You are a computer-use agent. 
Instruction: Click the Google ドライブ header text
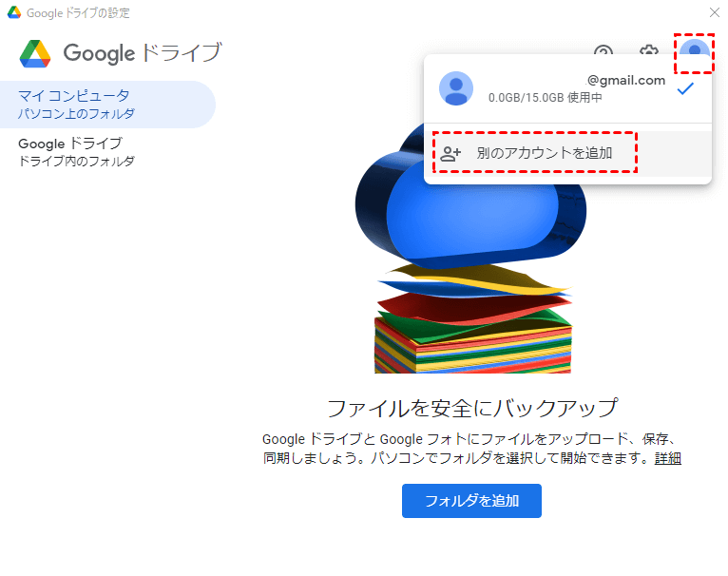[142, 53]
